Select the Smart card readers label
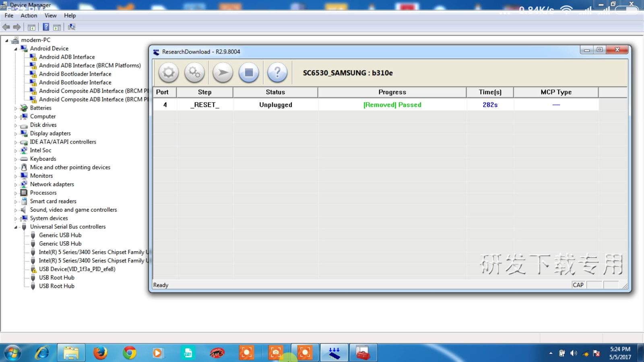644x362 pixels. point(53,201)
